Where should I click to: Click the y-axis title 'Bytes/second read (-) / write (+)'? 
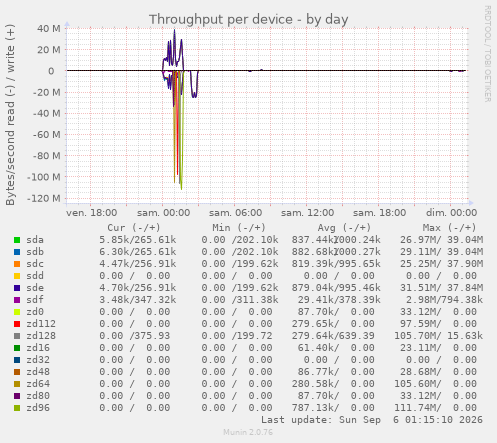[10, 115]
